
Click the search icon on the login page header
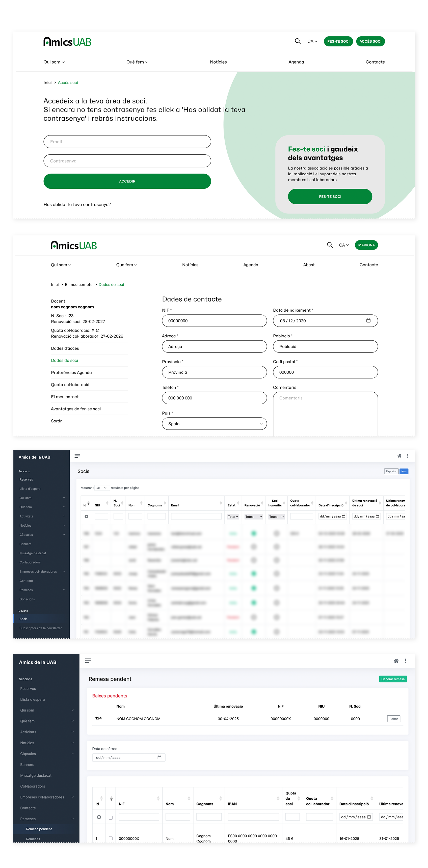tap(298, 41)
